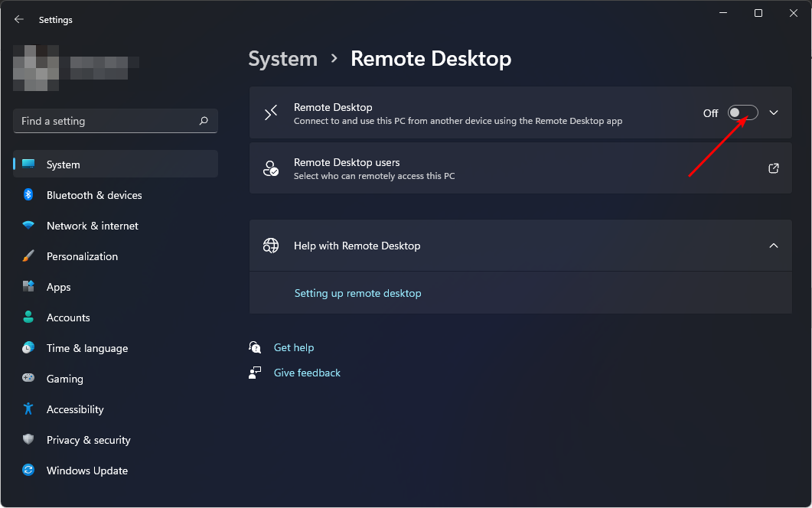Click the pixelated user account name
812x508 pixels.
105,68
